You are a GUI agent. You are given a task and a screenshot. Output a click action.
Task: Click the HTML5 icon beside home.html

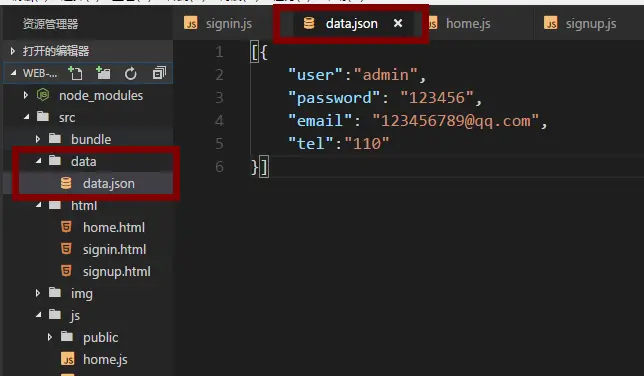[66, 227]
